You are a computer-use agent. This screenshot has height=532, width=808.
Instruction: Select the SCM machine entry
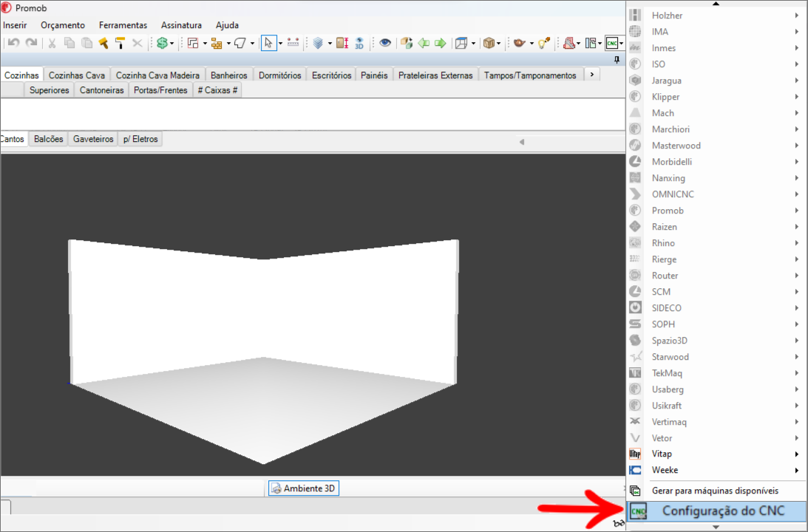[717, 292]
